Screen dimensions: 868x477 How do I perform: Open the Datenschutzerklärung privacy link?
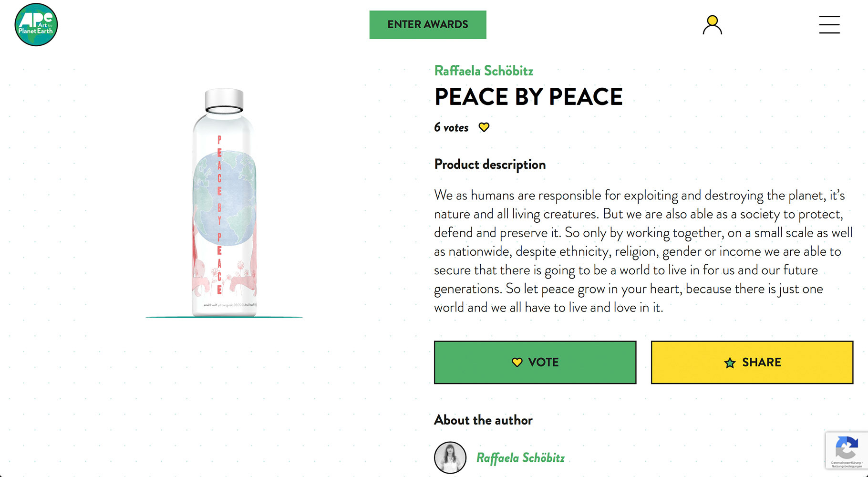click(x=845, y=463)
